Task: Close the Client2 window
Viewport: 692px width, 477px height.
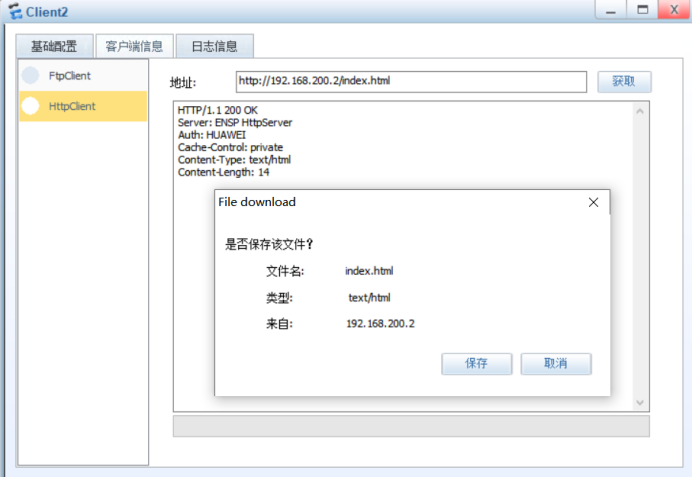Action: pyautogui.click(x=674, y=10)
